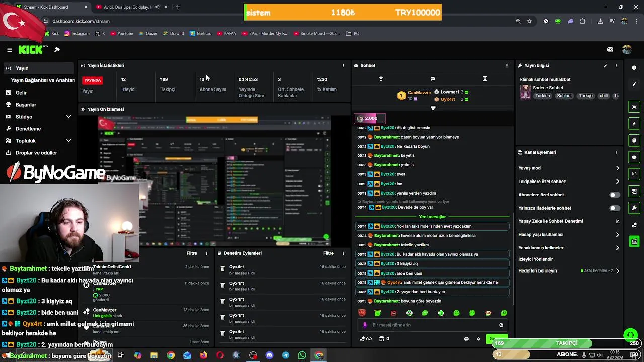Open the hamburger menu next to Kick logo
The width and height of the screenshot is (644, 362).
[10, 50]
